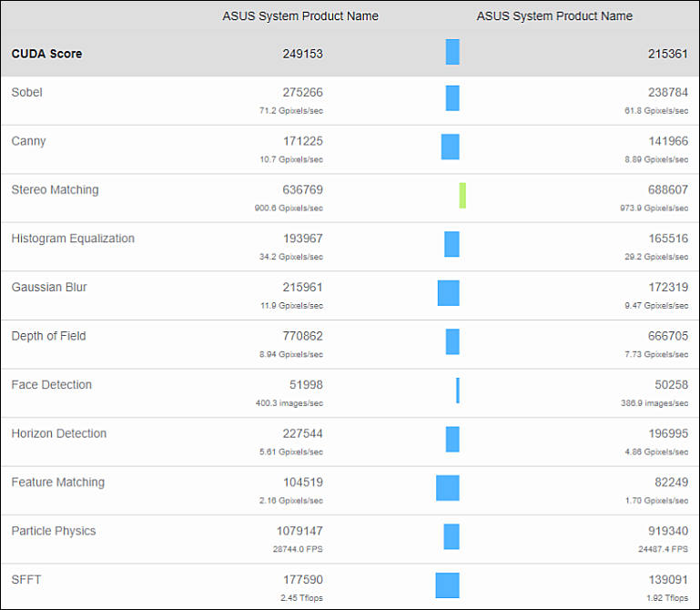The width and height of the screenshot is (700, 610).
Task: Select Histogram Equalization score 165516
Action: pyautogui.click(x=668, y=239)
